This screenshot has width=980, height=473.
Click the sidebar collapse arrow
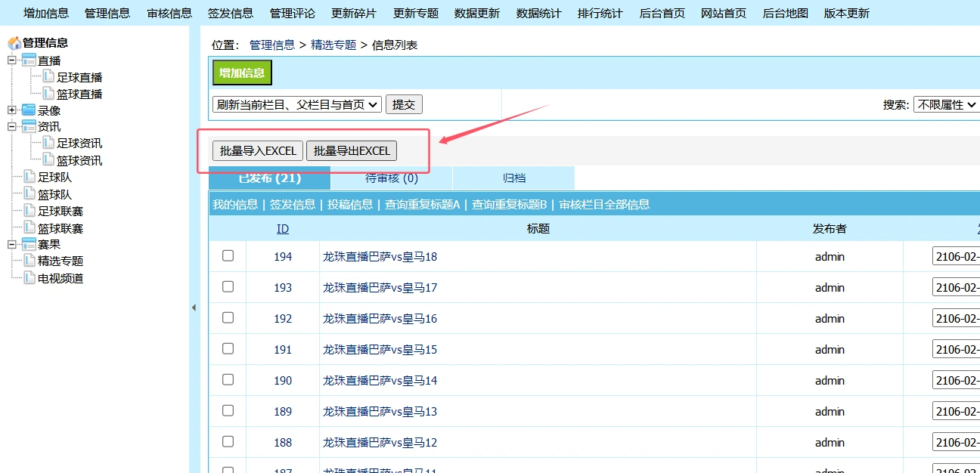[x=194, y=308]
